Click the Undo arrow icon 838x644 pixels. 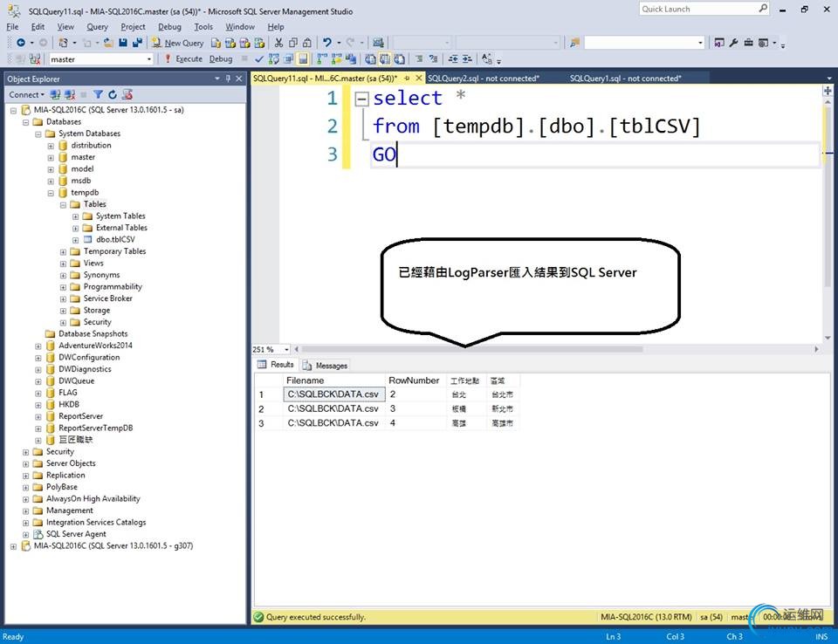point(327,43)
